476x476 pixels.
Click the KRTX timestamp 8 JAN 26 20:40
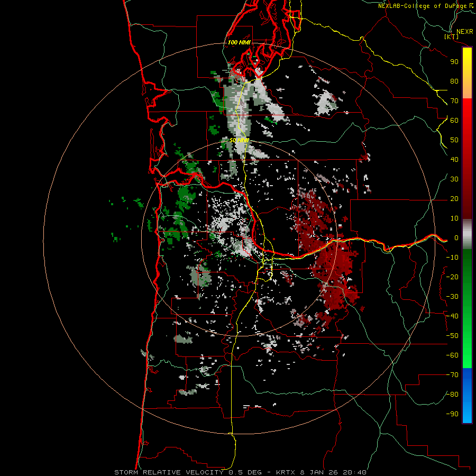[321, 472]
